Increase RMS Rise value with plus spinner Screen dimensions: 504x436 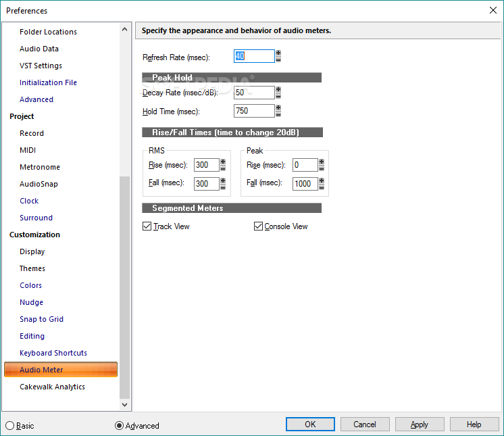(223, 162)
